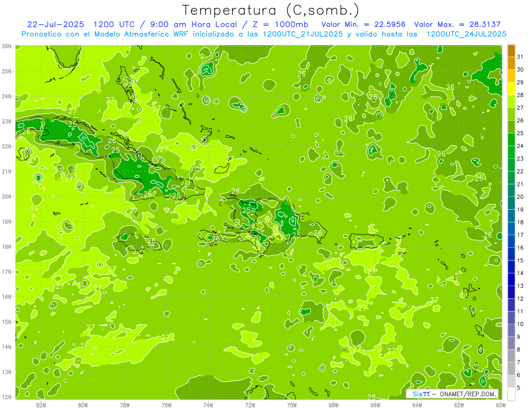Click the longitude label "78W"
This screenshot has width=532, height=411.
(125, 405)
